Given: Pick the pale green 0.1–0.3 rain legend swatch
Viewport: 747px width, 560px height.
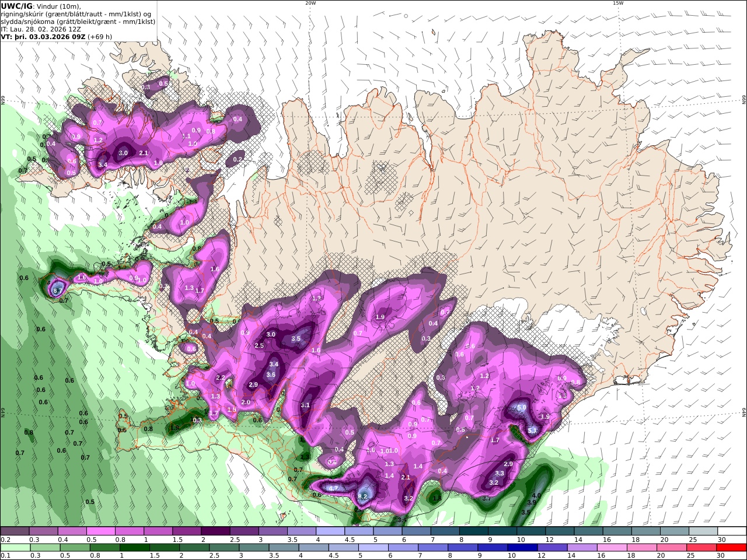Looking at the screenshot, I should point(16,547).
